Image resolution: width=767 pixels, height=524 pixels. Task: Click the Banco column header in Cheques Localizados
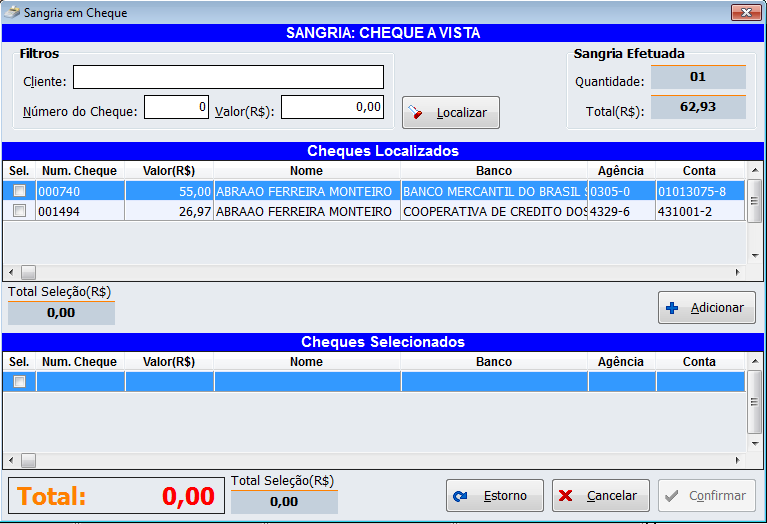pyautogui.click(x=494, y=171)
